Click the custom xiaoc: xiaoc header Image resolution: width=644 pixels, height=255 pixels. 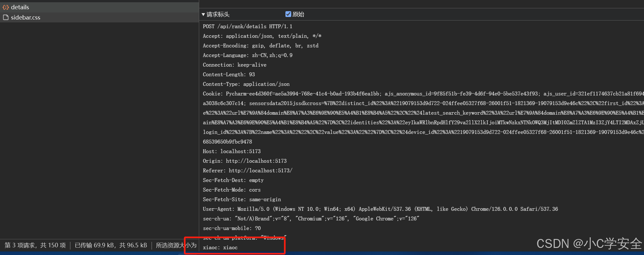(x=220, y=247)
